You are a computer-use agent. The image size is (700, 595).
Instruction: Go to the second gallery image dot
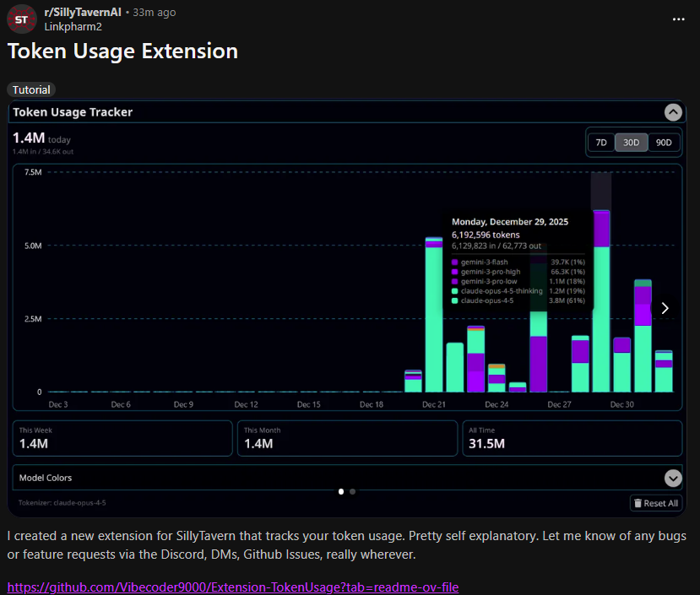coord(352,490)
